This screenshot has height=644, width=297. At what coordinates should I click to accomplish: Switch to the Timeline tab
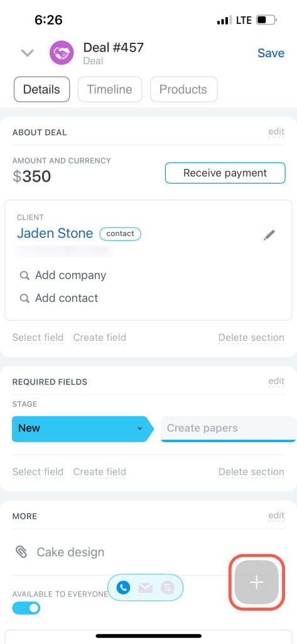[x=110, y=89]
